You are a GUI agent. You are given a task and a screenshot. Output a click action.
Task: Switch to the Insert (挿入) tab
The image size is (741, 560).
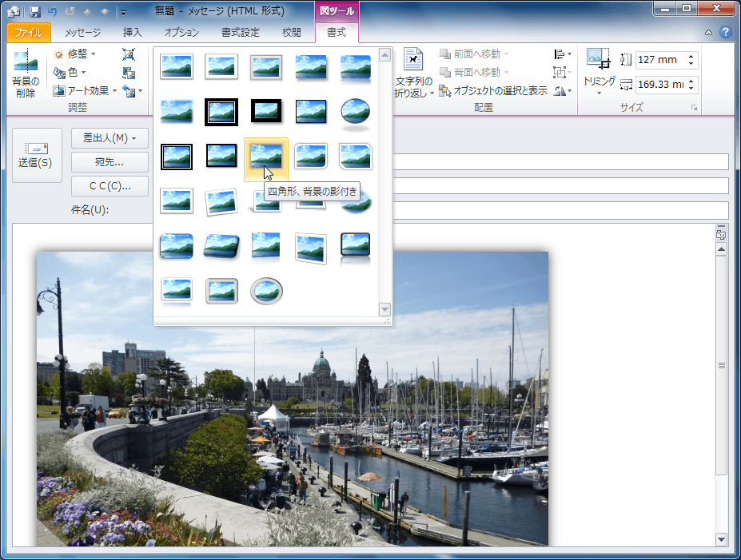[x=133, y=33]
